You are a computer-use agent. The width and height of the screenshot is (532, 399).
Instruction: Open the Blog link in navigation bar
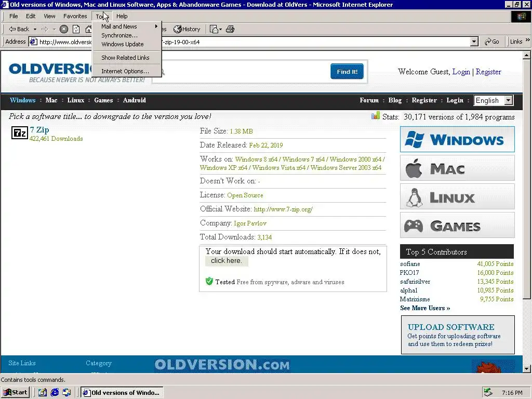[x=395, y=100]
